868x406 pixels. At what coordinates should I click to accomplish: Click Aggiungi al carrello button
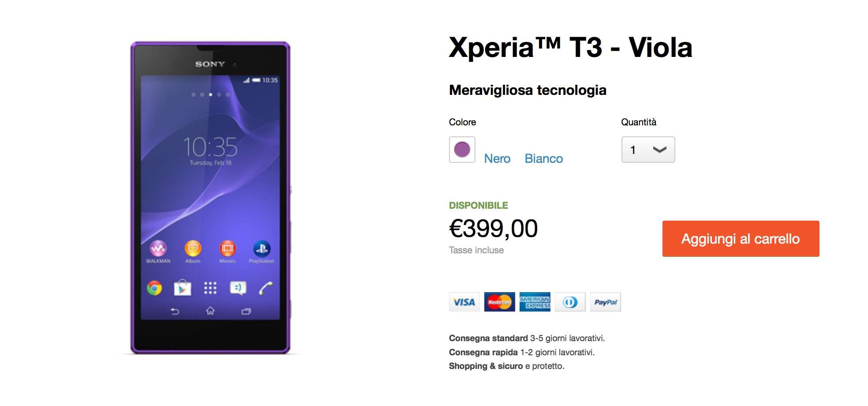741,239
